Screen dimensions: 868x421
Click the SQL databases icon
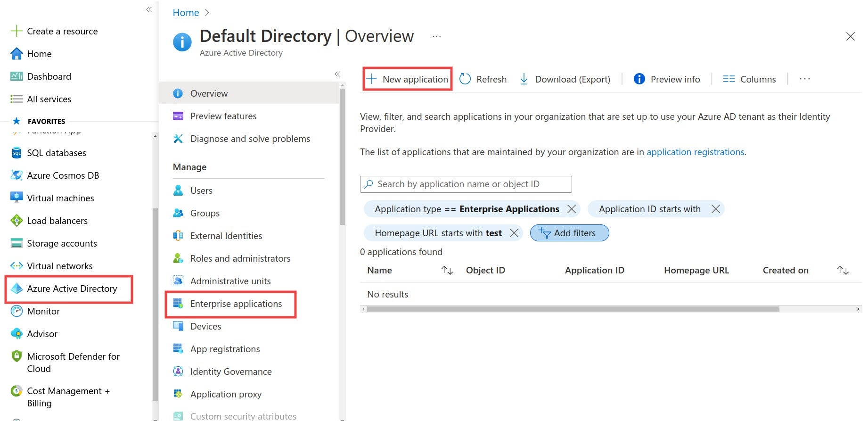tap(16, 153)
